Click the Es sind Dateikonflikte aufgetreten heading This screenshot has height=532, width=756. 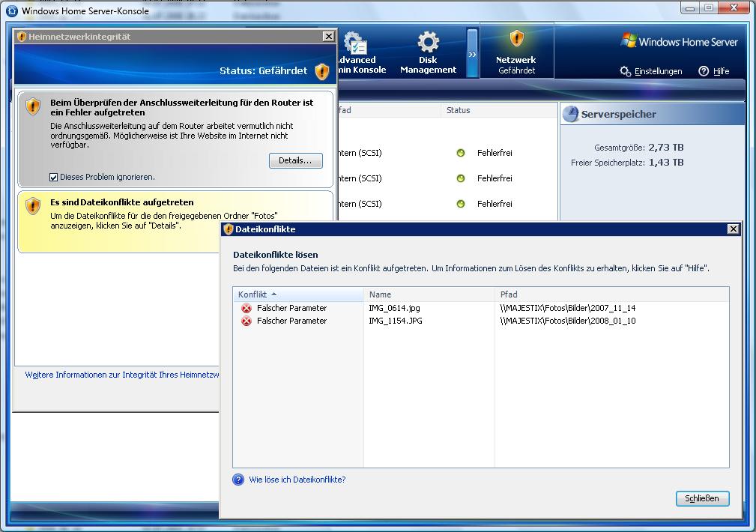[x=122, y=202]
